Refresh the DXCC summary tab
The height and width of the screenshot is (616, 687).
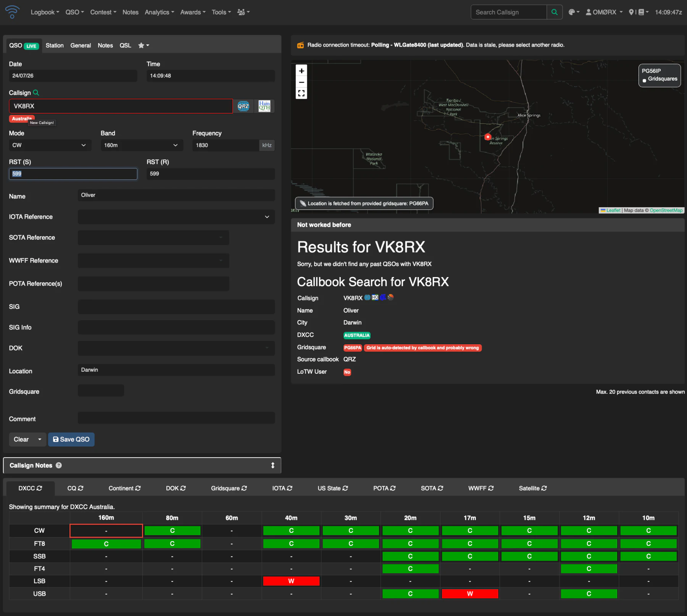39,488
